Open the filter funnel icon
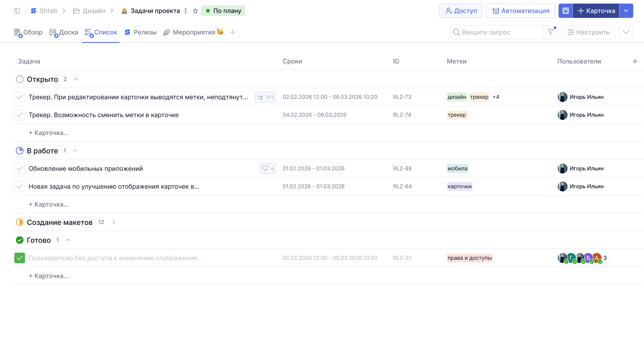Image resolution: width=644 pixels, height=359 pixels. tap(550, 32)
